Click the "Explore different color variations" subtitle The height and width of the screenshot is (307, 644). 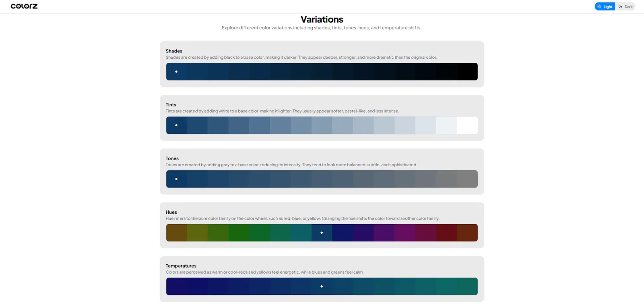tap(322, 28)
